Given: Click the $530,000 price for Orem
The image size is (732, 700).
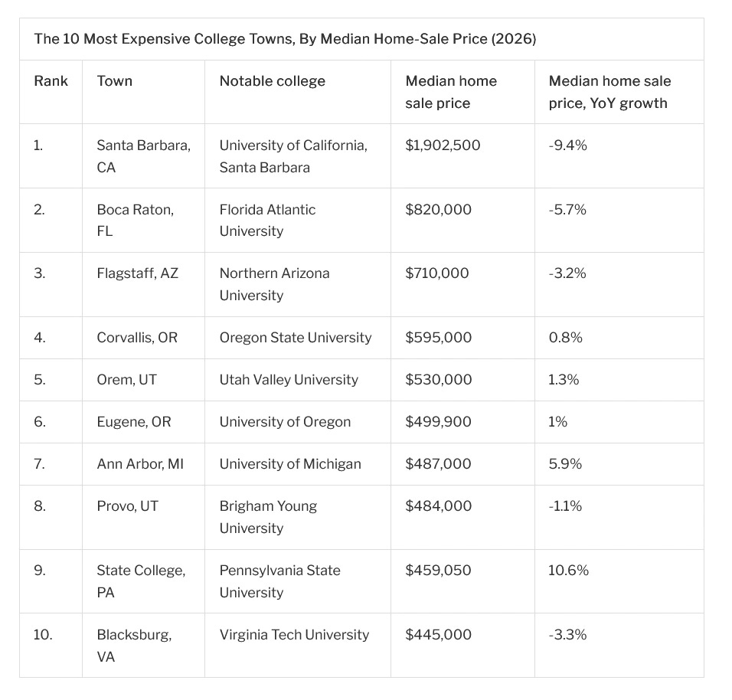Looking at the screenshot, I should pyautogui.click(x=439, y=380).
